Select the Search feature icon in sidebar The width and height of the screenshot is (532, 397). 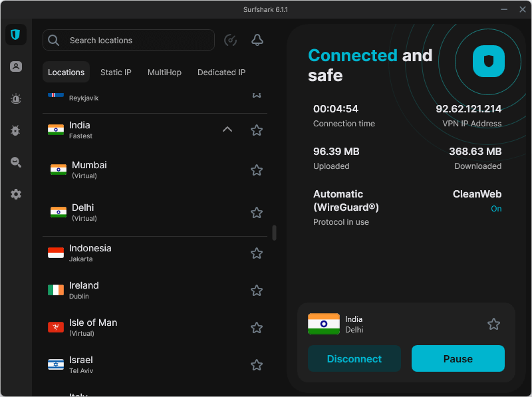[16, 162]
